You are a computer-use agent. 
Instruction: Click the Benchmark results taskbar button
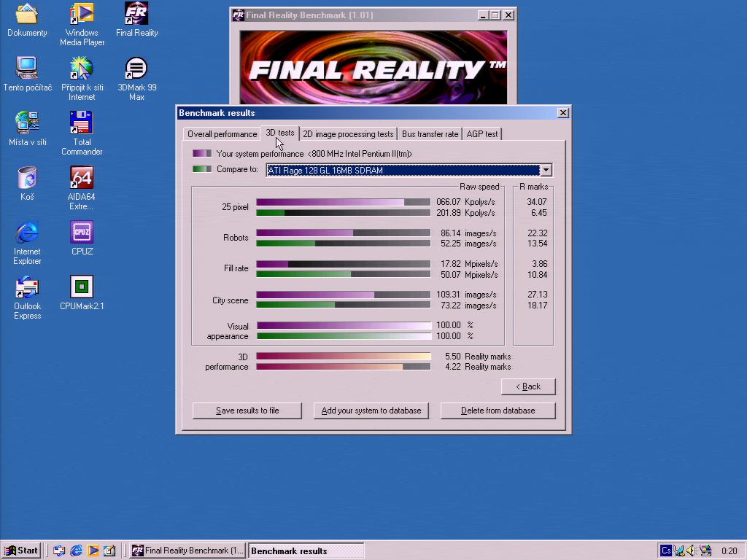(x=306, y=551)
